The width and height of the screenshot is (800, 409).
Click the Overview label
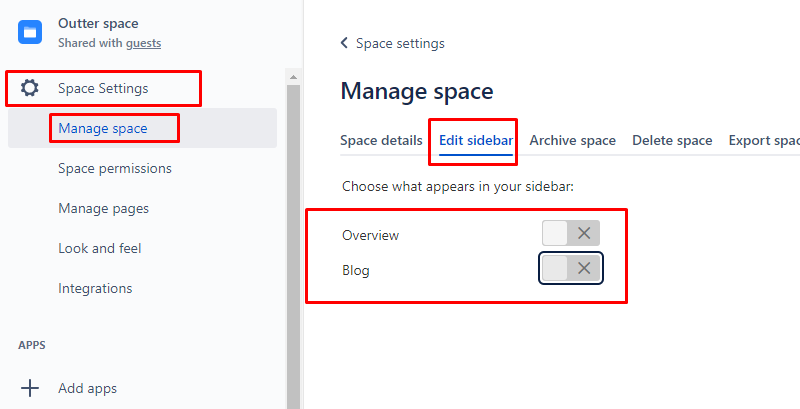[x=370, y=235]
